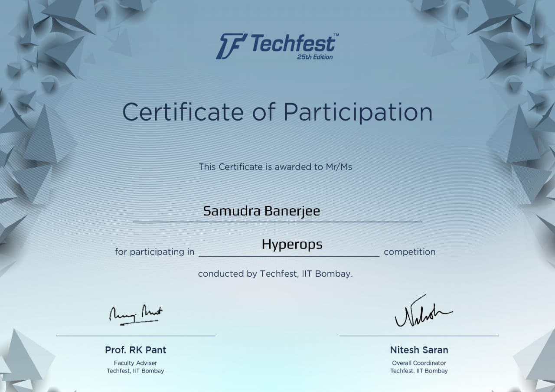The width and height of the screenshot is (555, 392).
Task: Click the word "competition"
Action: (409, 252)
